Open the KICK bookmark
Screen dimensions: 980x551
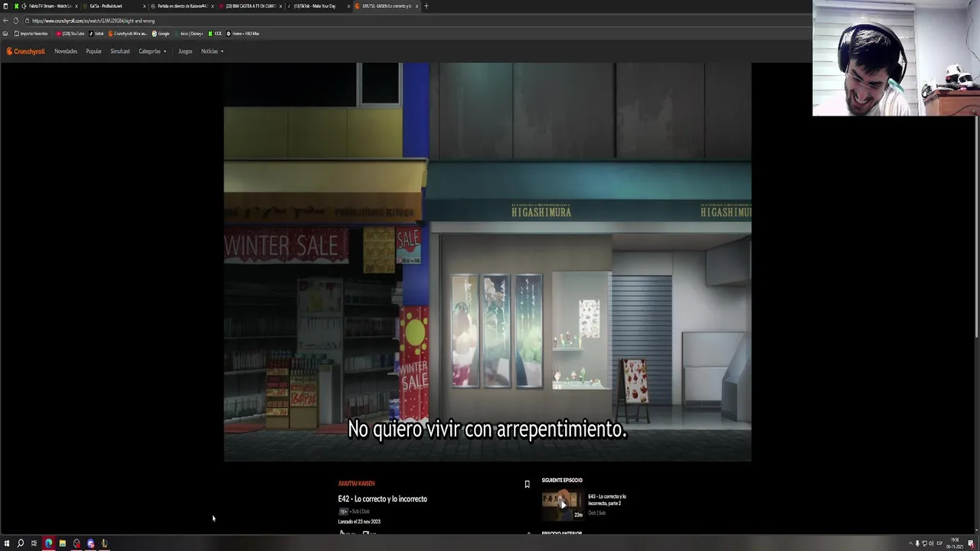point(215,34)
